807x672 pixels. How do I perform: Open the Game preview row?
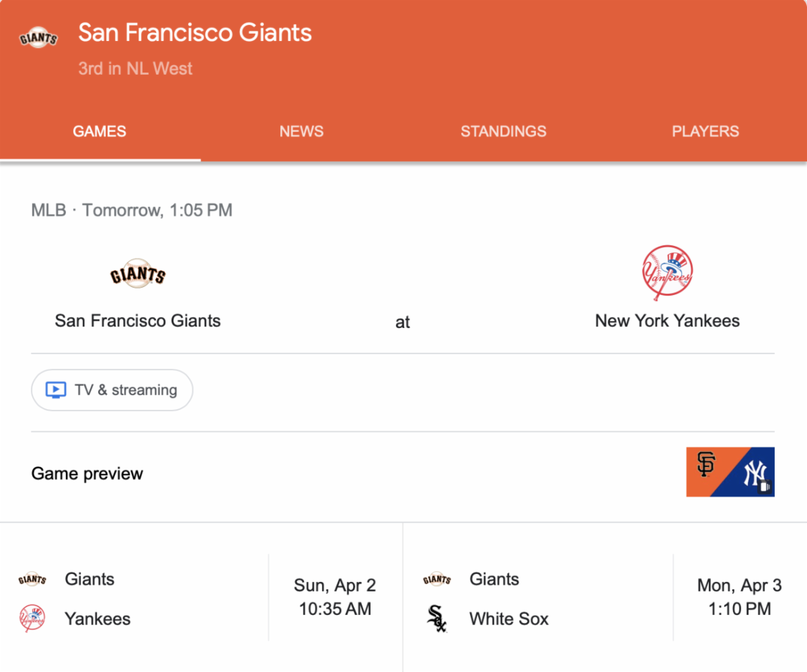[87, 474]
